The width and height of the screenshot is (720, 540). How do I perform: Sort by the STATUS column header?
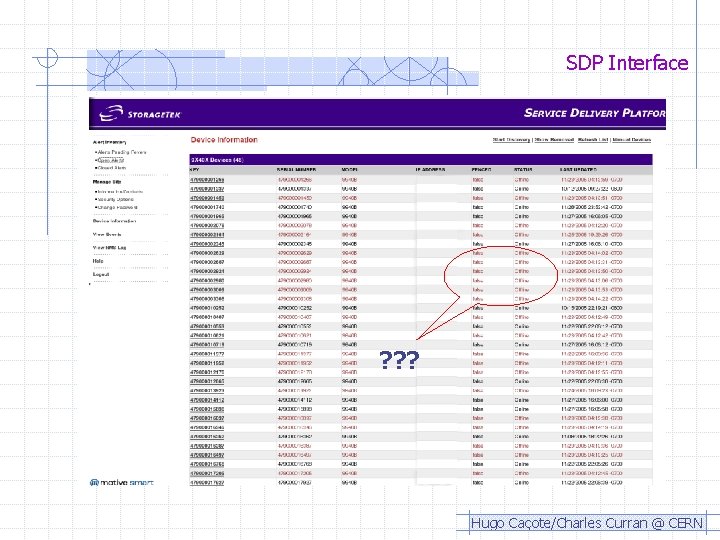(x=523, y=169)
